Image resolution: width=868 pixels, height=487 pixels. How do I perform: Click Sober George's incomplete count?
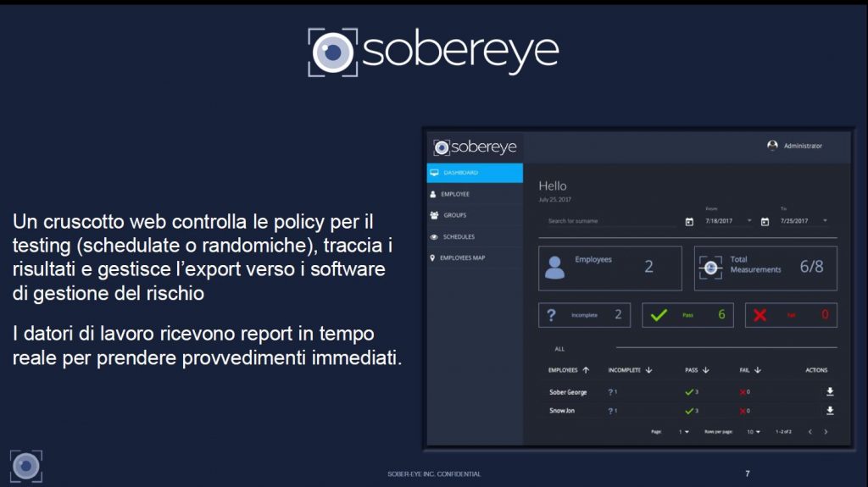click(612, 392)
